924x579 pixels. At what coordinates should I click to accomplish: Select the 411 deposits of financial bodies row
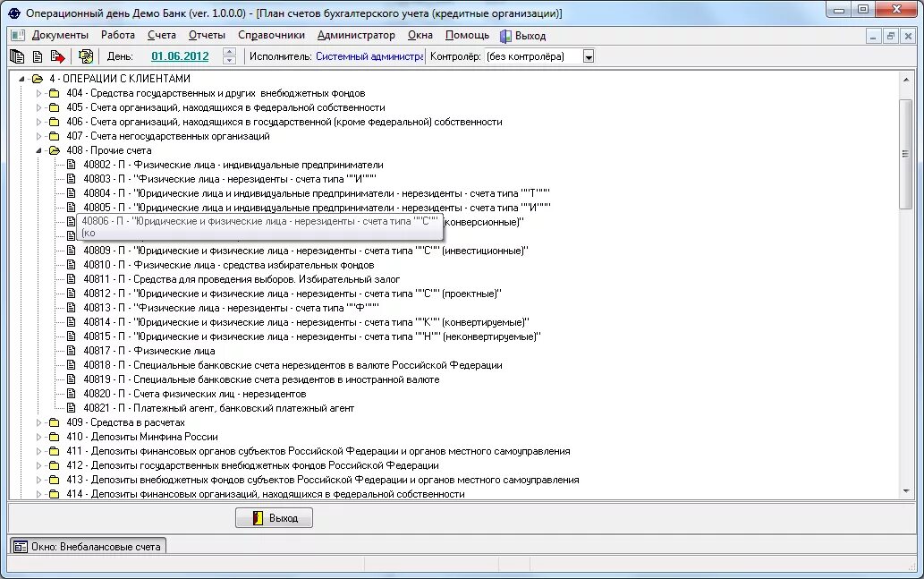click(x=318, y=451)
